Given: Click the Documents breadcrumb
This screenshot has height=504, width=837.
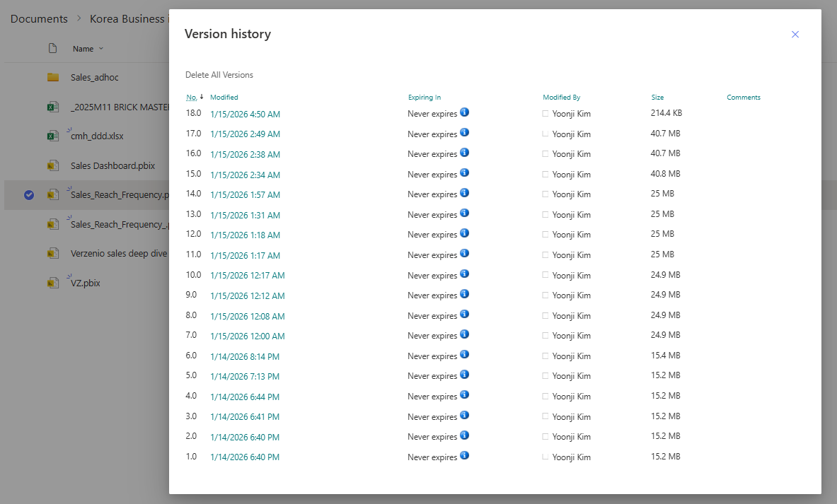Looking at the screenshot, I should pos(39,18).
